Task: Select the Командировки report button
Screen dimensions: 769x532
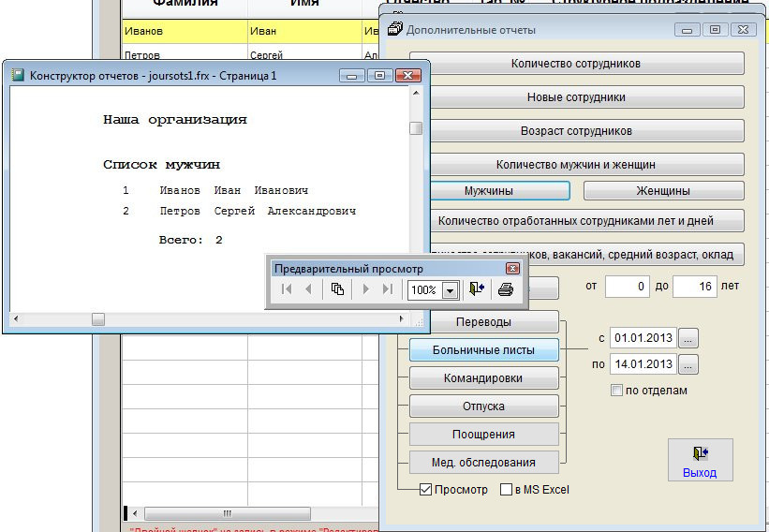Action: 483,378
